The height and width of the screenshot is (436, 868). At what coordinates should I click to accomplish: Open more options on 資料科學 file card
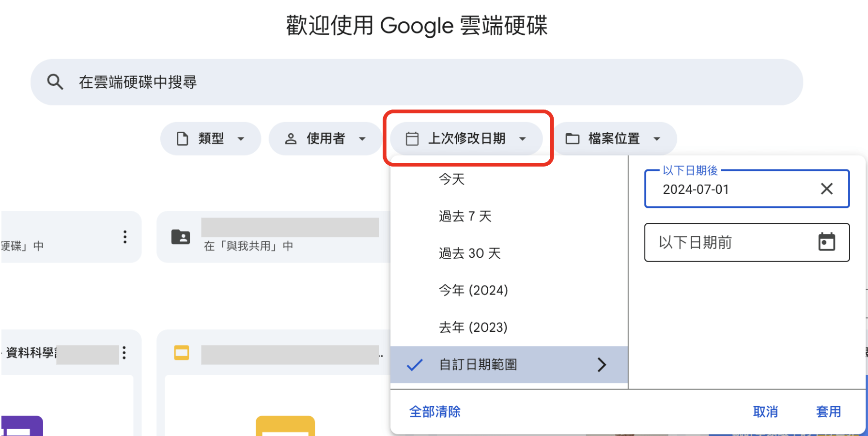click(124, 353)
